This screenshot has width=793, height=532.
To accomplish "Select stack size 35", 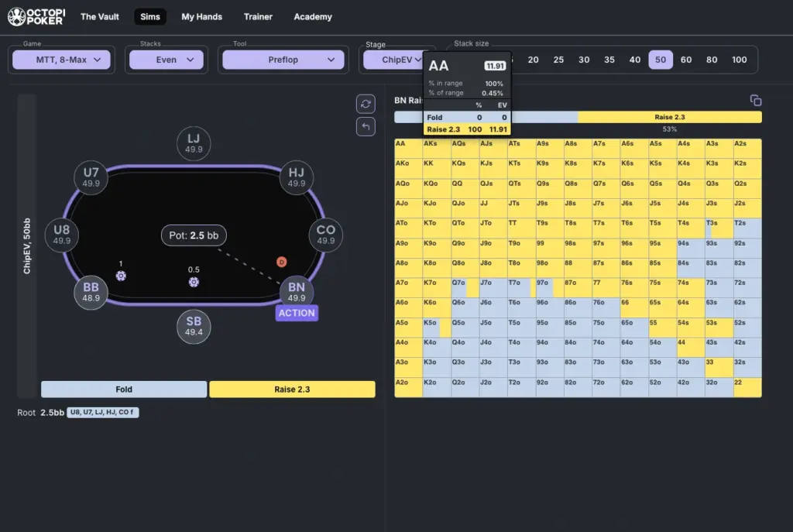I will [609, 60].
